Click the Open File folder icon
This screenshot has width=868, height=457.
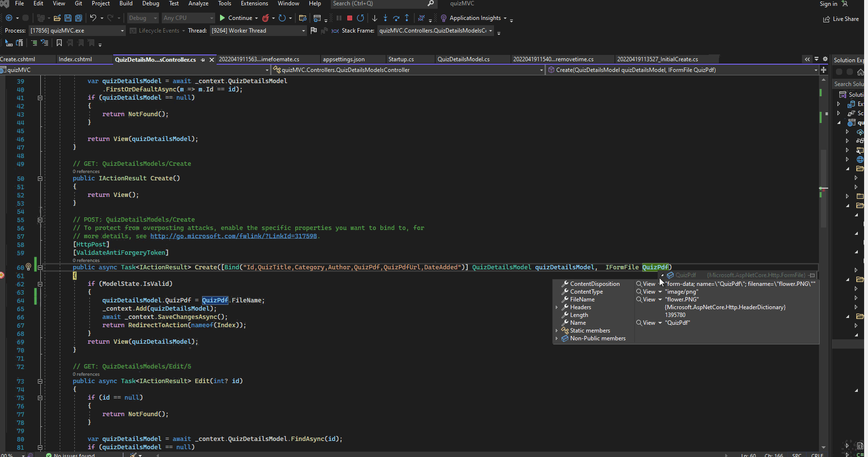click(x=57, y=18)
